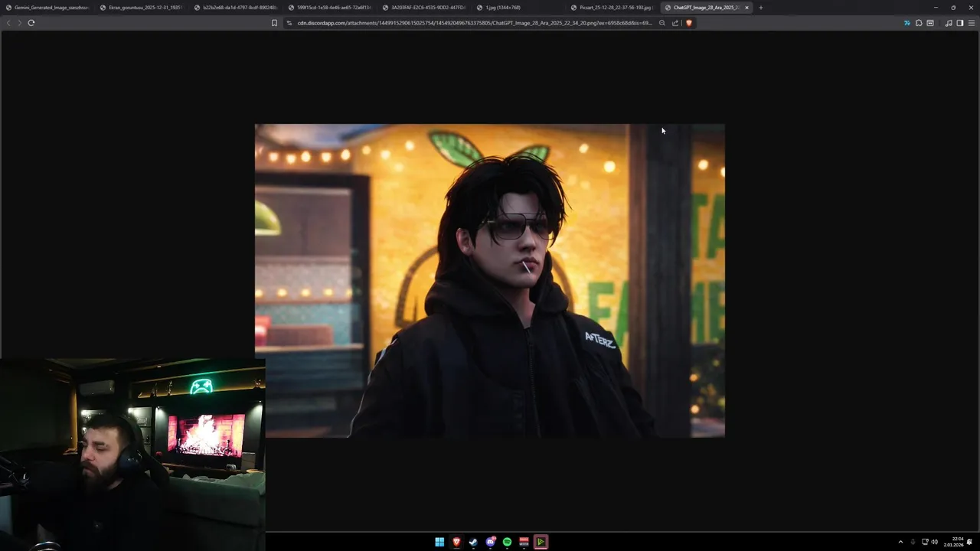Switch to Ekran_goruntusu_2025-12-31 tab
The image size is (980, 551).
click(142, 8)
